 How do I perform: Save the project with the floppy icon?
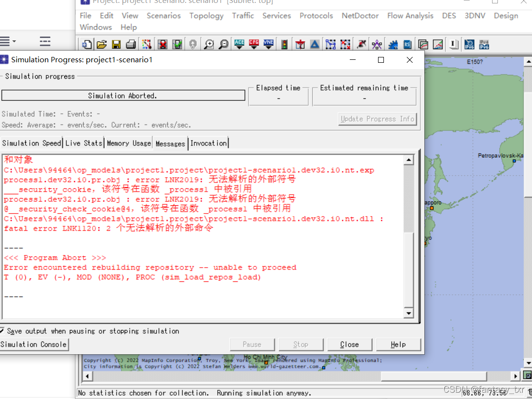(116, 44)
